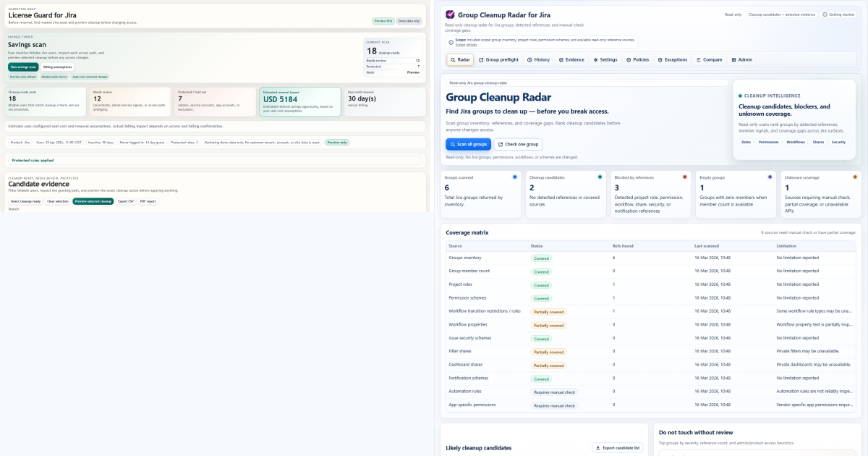The height and width of the screenshot is (456, 868).
Task: Click the red dot on Blocked by references card
Action: tap(685, 177)
